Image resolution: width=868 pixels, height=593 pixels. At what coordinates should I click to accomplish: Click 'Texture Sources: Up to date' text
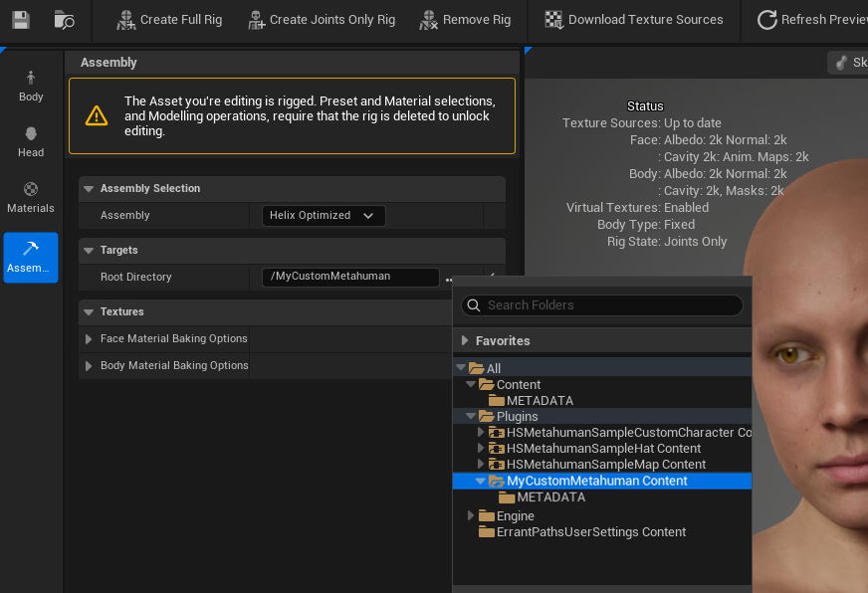642,123
